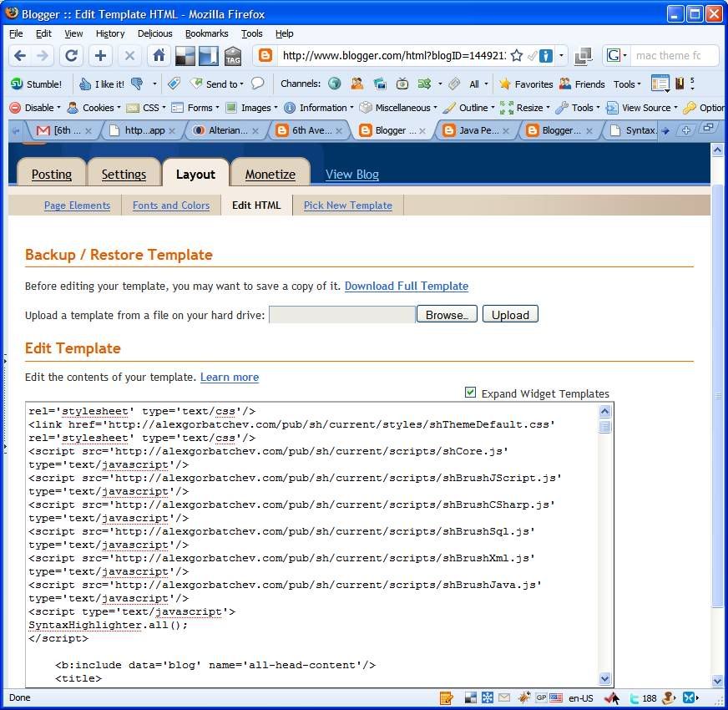The height and width of the screenshot is (710, 728).
Task: Go to the browser Home page
Action: click(158, 56)
